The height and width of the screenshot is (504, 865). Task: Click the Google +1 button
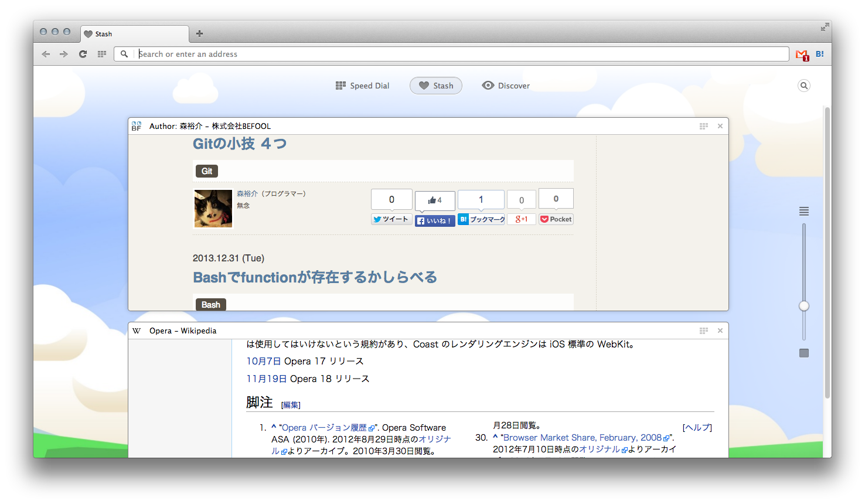click(x=522, y=219)
